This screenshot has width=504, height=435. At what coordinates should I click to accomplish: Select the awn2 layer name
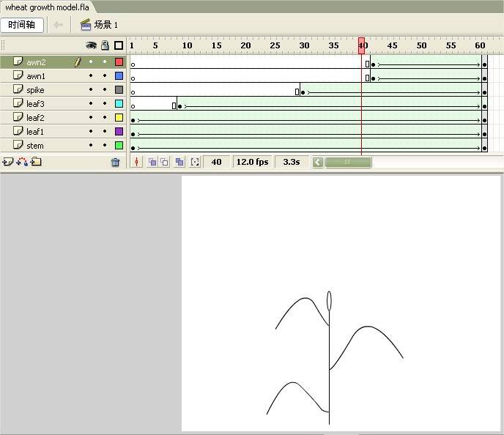[x=36, y=62]
